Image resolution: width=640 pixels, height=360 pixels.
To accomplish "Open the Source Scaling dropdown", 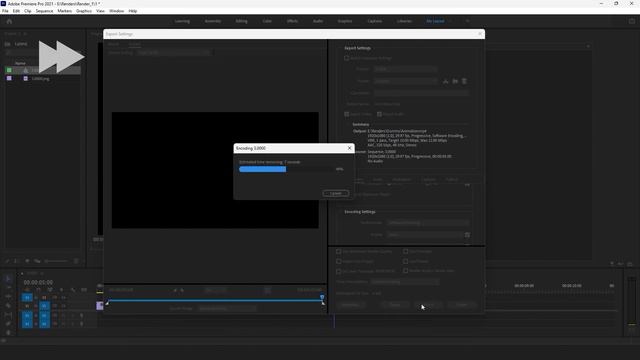I will (x=173, y=53).
